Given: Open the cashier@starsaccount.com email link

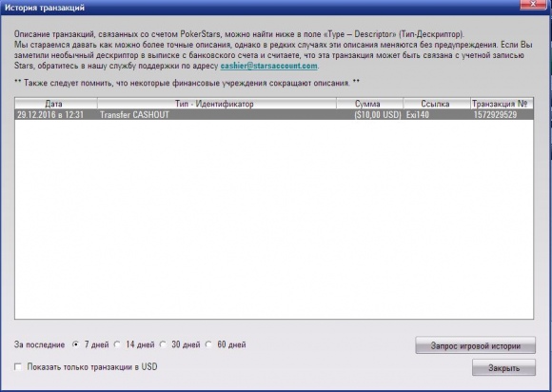Looking at the screenshot, I should pyautogui.click(x=269, y=66).
